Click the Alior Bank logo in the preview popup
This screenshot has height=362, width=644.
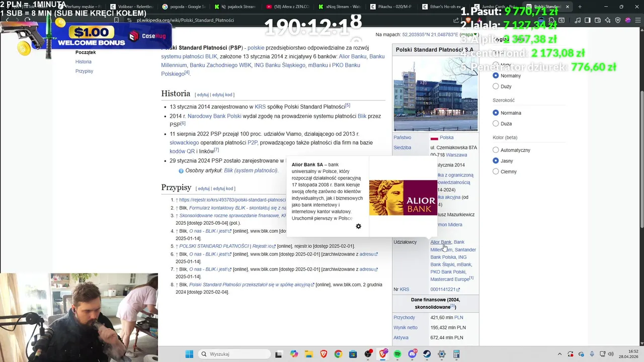point(403,198)
